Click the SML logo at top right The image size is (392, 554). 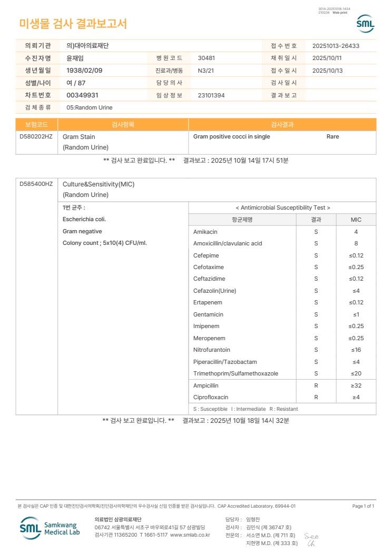coord(365,24)
